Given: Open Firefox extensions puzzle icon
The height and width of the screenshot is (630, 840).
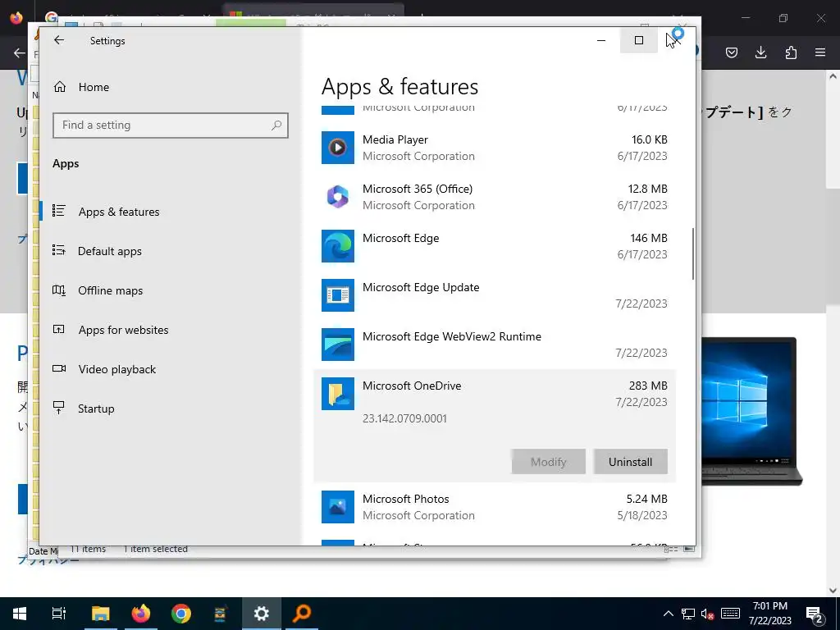Looking at the screenshot, I should tap(791, 52).
